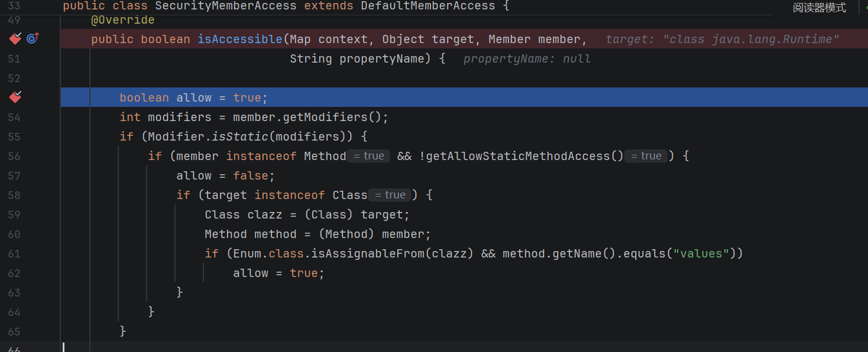Toggle the breakpoint on the isAccessible method line
Screen dimensions: 868x352
click(x=15, y=39)
